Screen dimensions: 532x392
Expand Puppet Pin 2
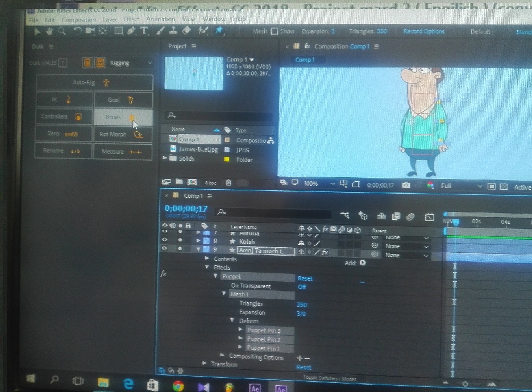coord(240,338)
